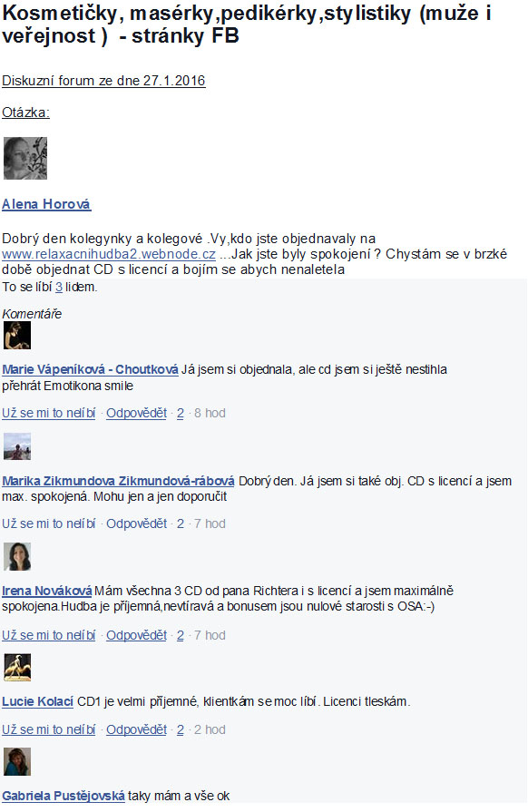Open Gabriela Pustějovská name link
The image size is (528, 812).
[x=64, y=796]
